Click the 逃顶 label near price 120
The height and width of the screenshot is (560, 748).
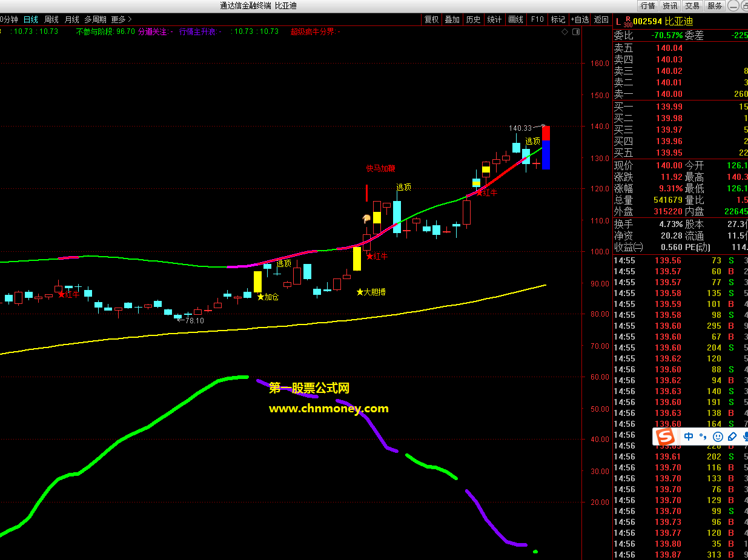pos(403,188)
